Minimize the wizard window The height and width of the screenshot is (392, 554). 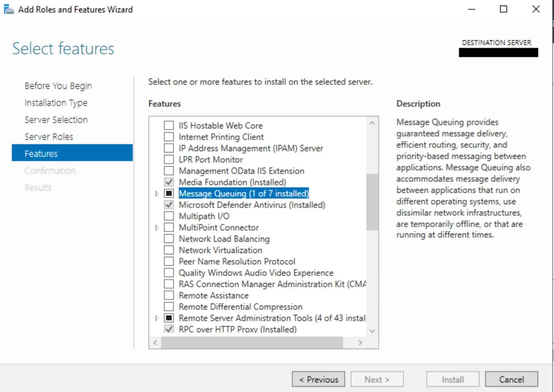click(x=472, y=9)
